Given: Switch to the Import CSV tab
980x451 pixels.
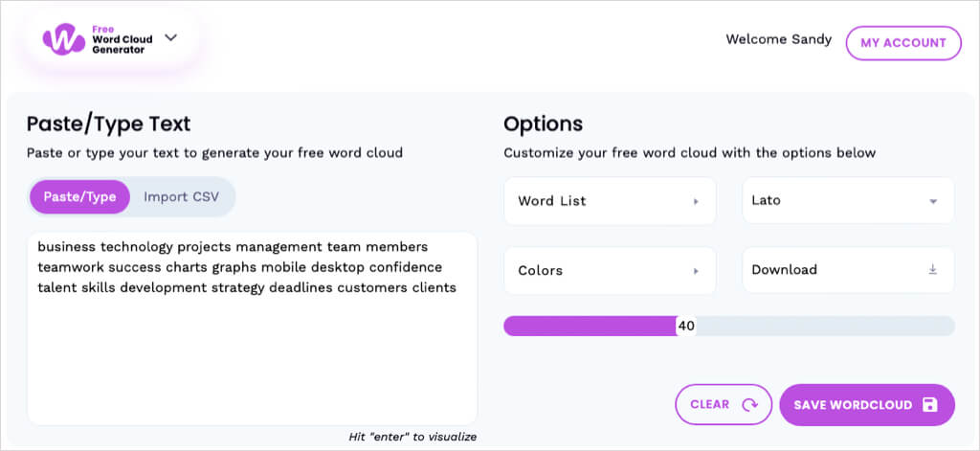Looking at the screenshot, I should pos(181,197).
